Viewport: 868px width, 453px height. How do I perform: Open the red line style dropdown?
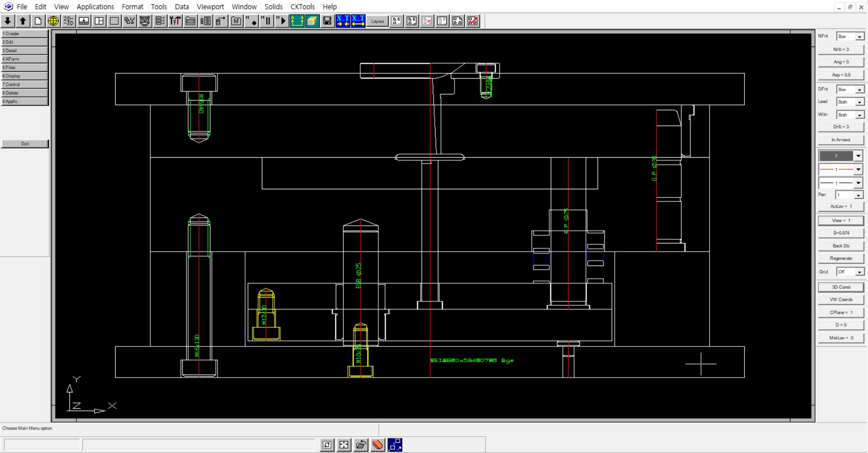tap(858, 169)
